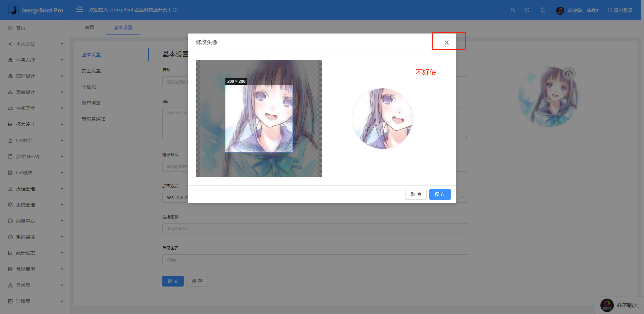Expand the 个人办公 menu chevron
This screenshot has width=644, height=314.
[x=62, y=44]
